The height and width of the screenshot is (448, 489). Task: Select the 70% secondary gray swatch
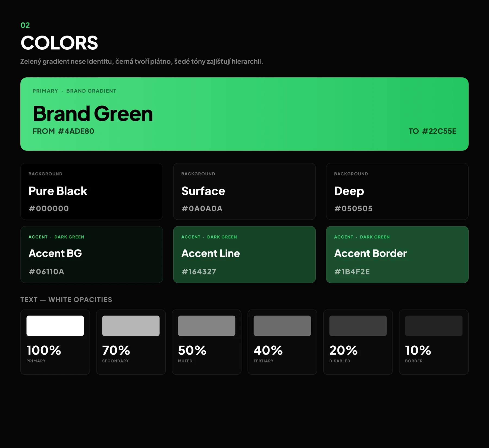(131, 326)
